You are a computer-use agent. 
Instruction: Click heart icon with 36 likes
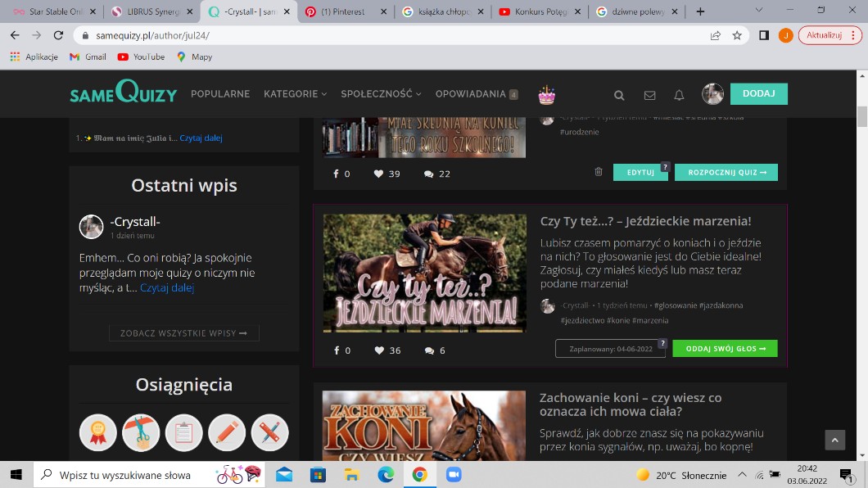[x=379, y=350]
